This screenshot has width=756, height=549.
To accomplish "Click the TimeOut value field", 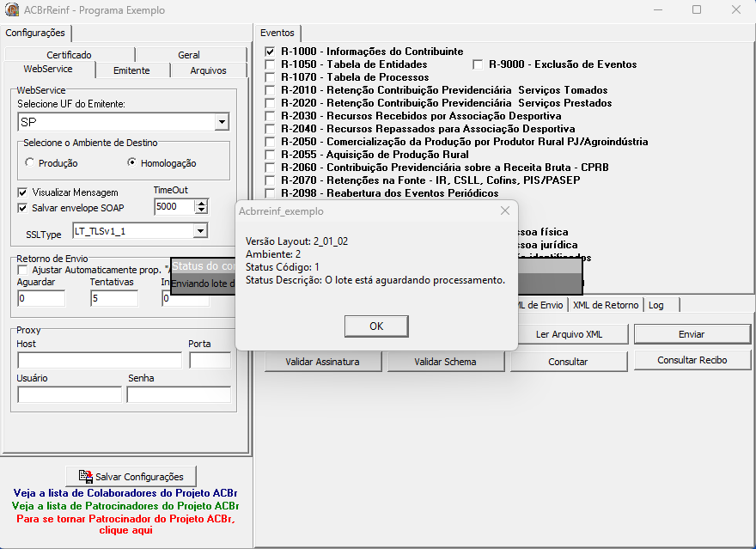I will tap(174, 207).
